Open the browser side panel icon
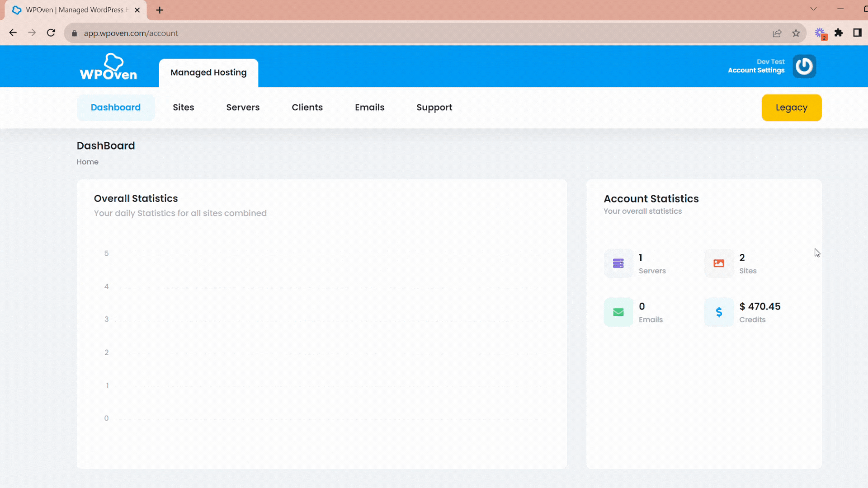 point(857,33)
